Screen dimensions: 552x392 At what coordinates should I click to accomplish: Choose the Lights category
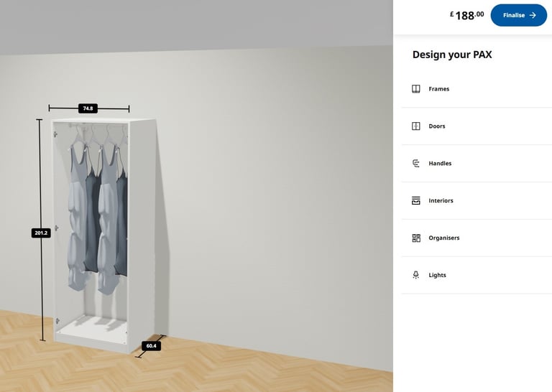(x=477, y=275)
